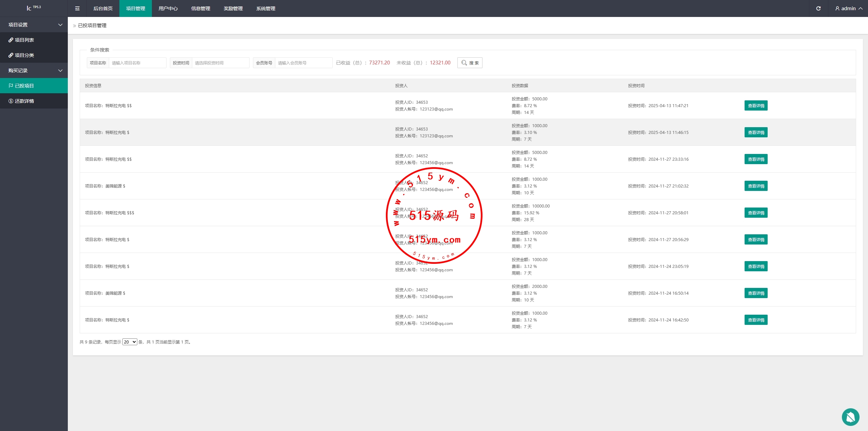Open 系统管理 top menu
This screenshot has height=431, width=868.
[x=265, y=8]
